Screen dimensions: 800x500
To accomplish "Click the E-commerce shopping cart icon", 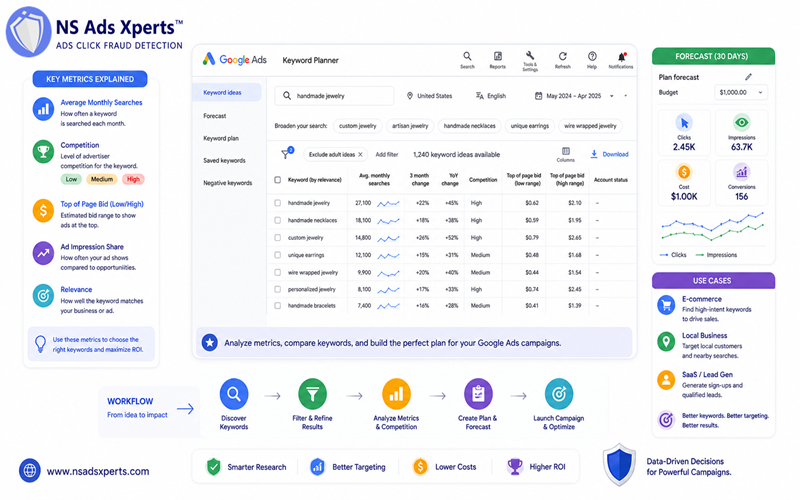I will (666, 306).
